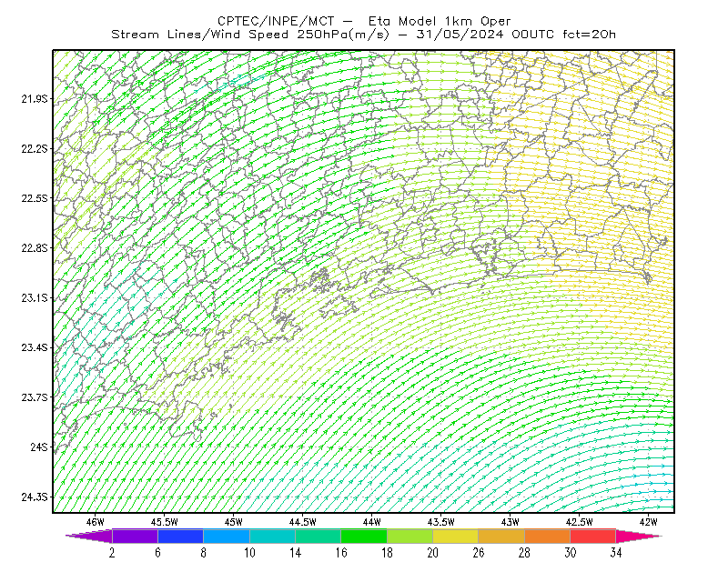Click the 24S latitude axis label
The image size is (728, 562).
tap(39, 447)
